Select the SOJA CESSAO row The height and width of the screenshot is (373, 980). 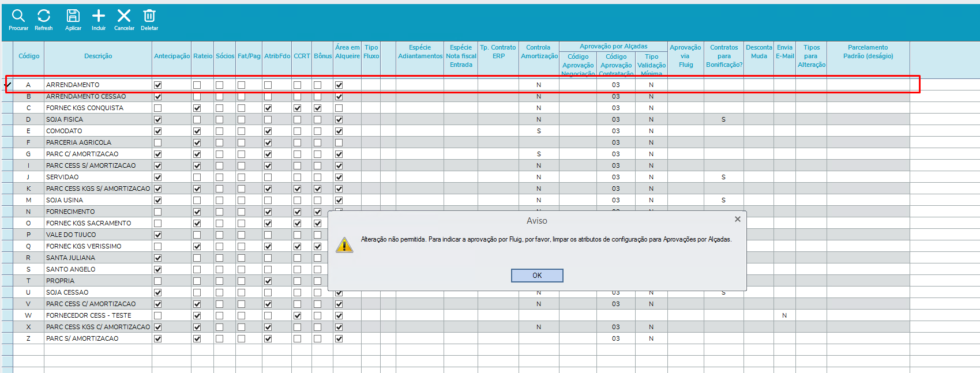click(x=456, y=292)
